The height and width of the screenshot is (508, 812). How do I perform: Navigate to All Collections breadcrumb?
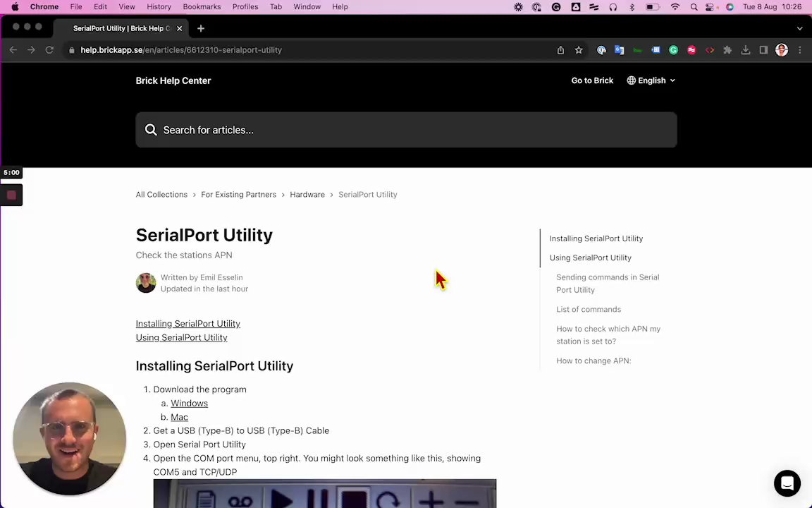pos(161,195)
